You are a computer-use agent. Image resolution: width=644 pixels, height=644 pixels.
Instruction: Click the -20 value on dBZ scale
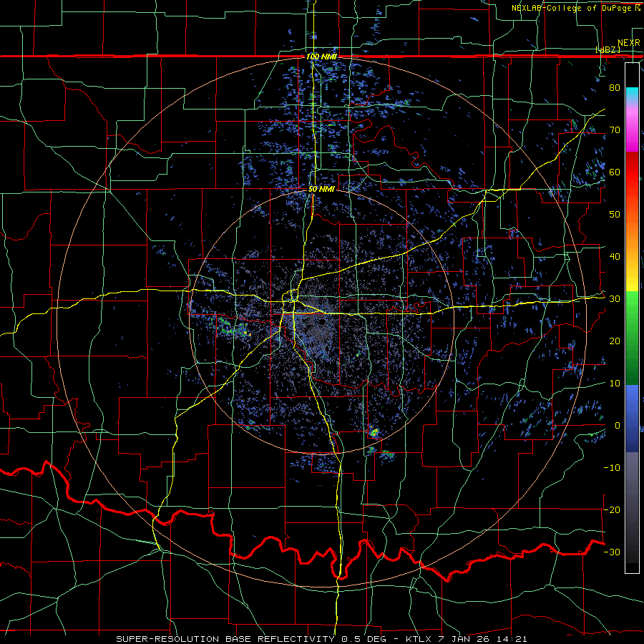pyautogui.click(x=612, y=509)
